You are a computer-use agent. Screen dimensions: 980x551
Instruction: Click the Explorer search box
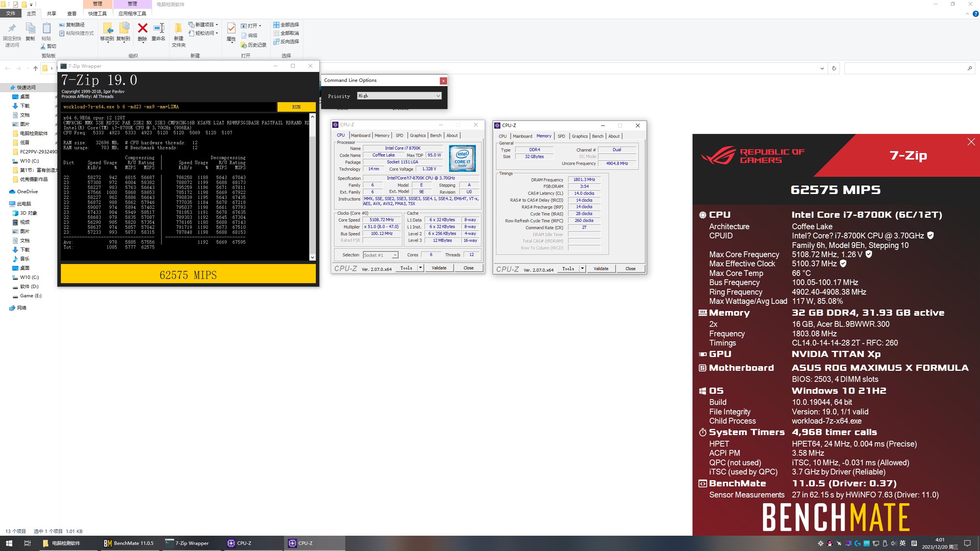pyautogui.click(x=909, y=68)
